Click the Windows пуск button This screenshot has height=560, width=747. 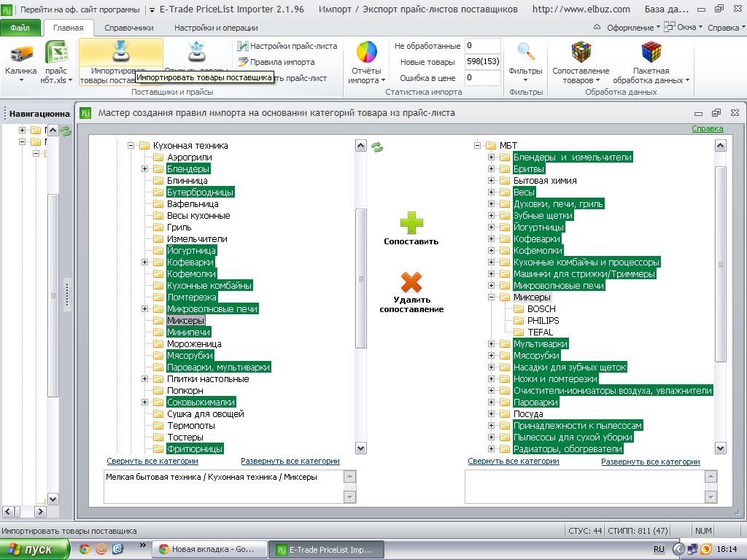point(35,549)
